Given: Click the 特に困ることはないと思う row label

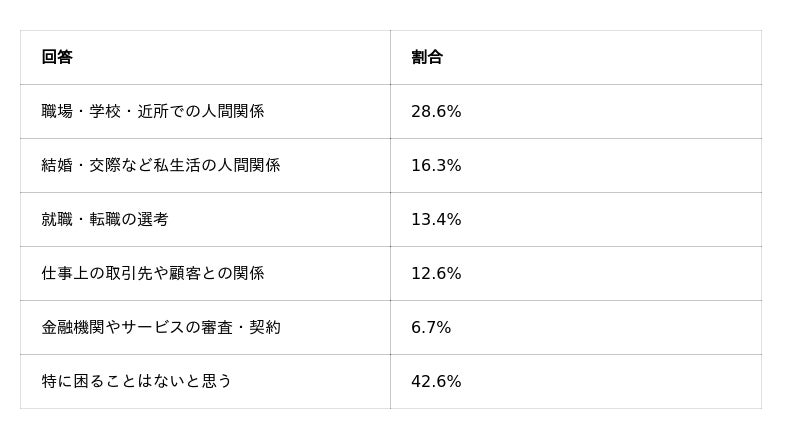Looking at the screenshot, I should [137, 381].
